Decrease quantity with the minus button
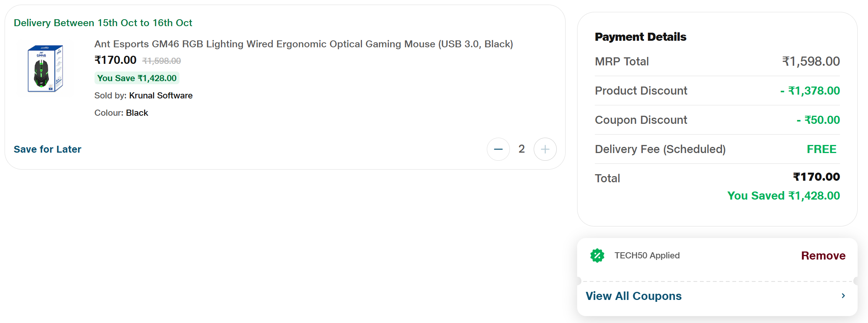This screenshot has height=323, width=868. [498, 149]
